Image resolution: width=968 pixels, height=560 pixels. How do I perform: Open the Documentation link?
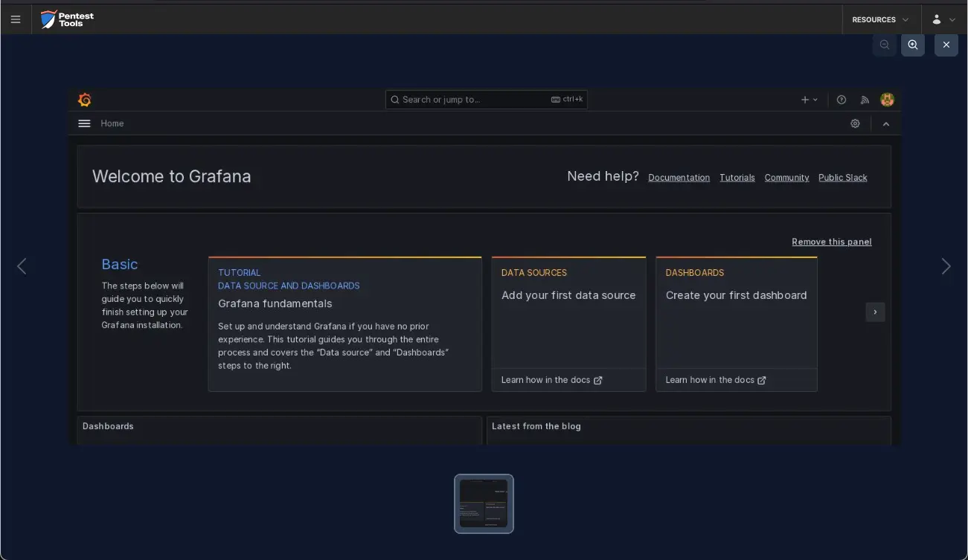pos(679,178)
